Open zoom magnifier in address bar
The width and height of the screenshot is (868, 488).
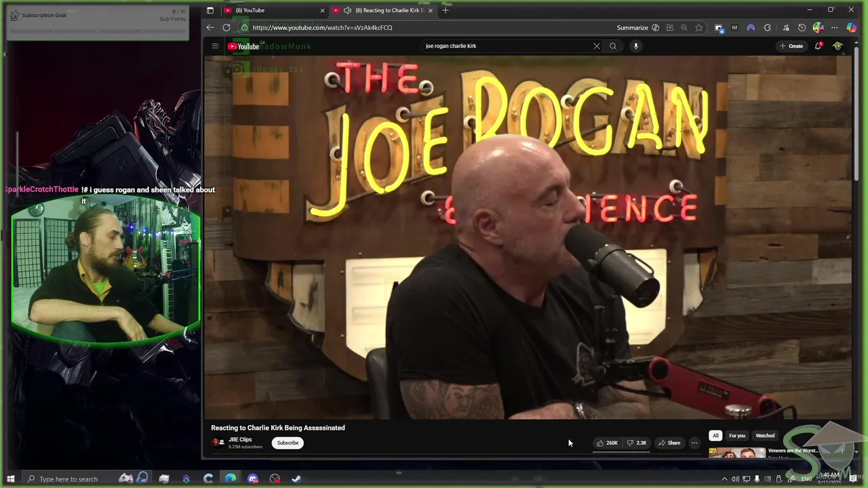coord(684,28)
